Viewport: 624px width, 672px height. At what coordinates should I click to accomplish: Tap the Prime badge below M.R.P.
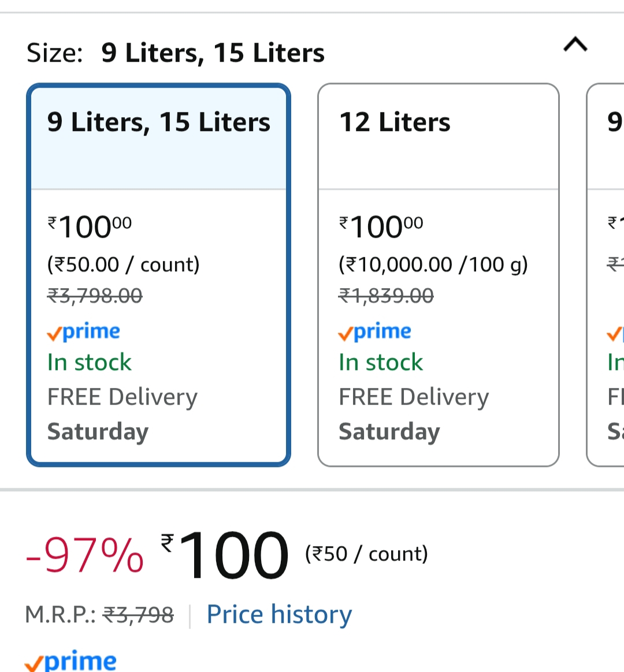pyautogui.click(x=70, y=660)
